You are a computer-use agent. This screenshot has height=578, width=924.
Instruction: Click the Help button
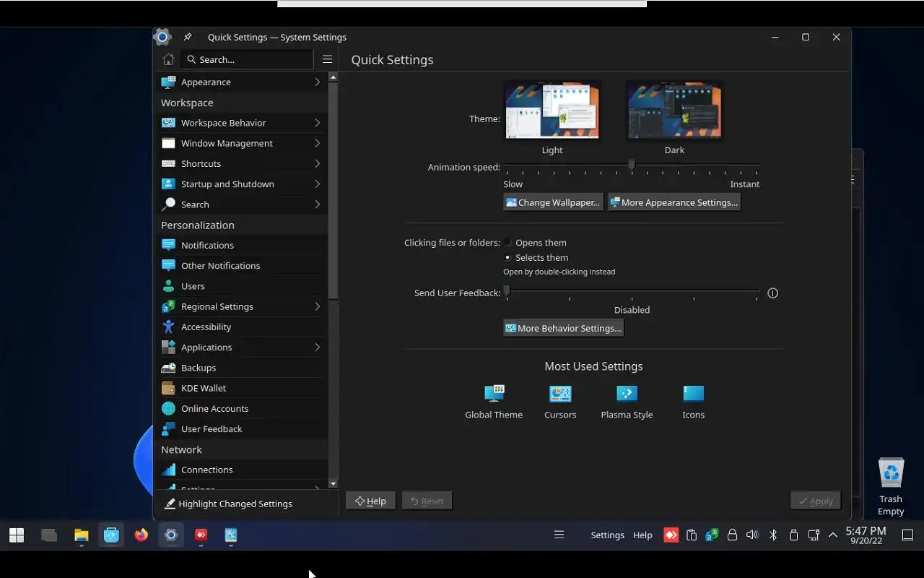(370, 501)
